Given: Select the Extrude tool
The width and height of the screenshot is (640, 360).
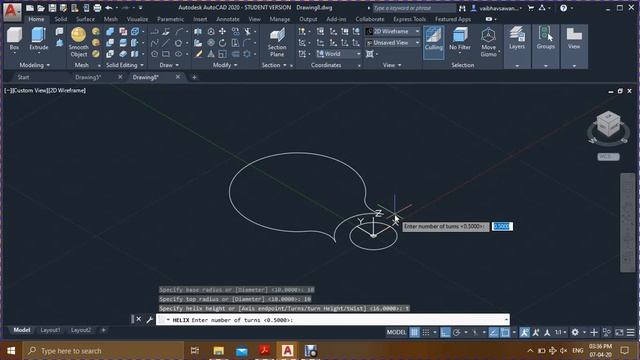Looking at the screenshot, I should point(39,38).
